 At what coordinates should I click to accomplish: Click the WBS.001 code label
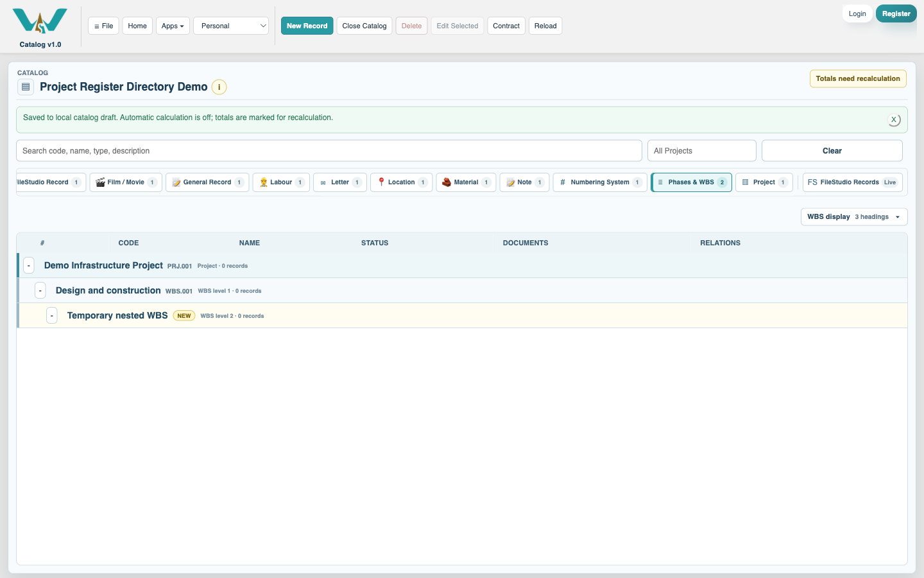[x=179, y=291]
